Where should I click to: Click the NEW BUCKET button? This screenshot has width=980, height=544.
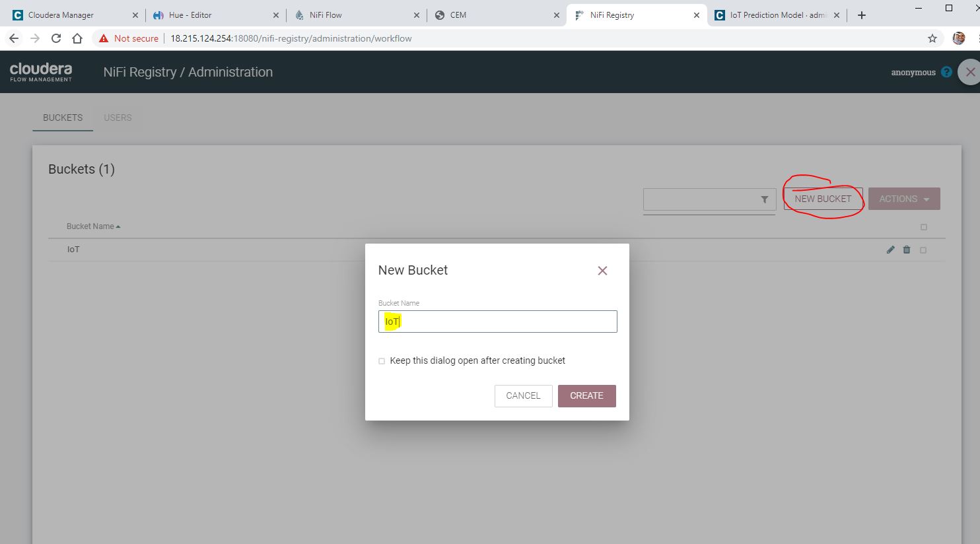823,199
